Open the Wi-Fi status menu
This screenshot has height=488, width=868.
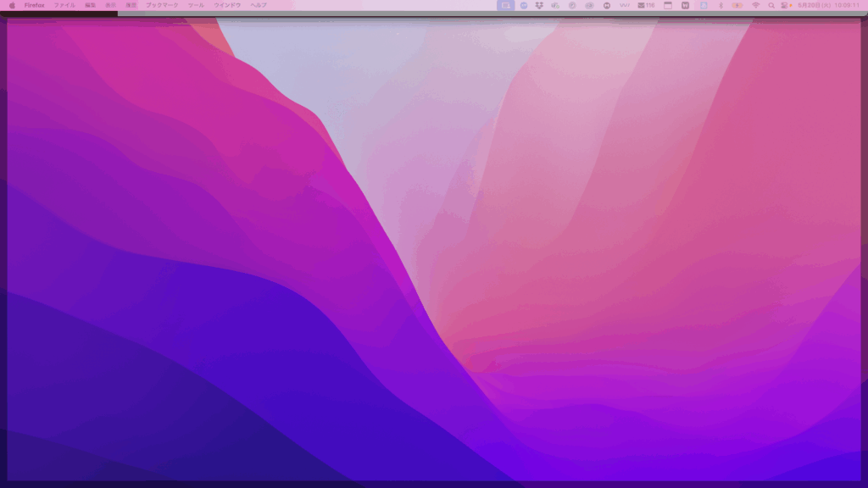coord(755,5)
